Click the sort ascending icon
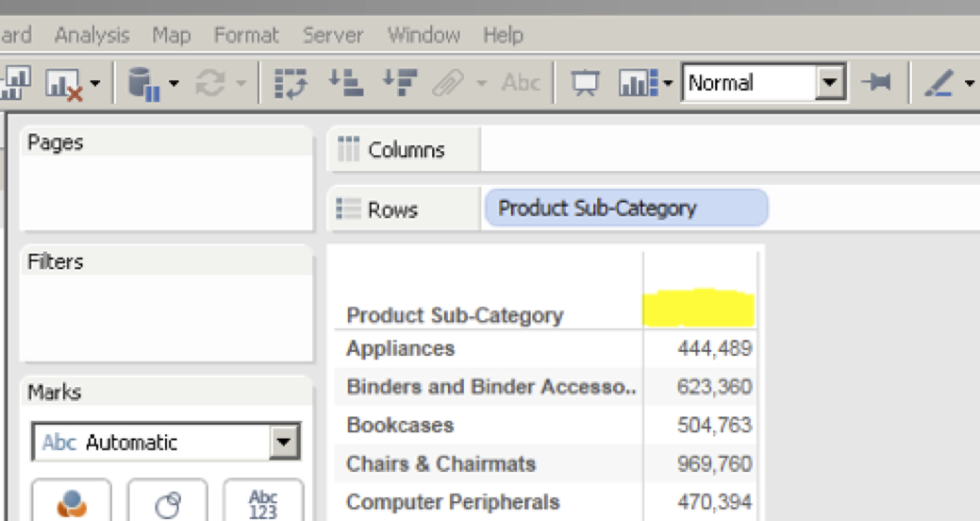980x521 pixels. coord(345,82)
